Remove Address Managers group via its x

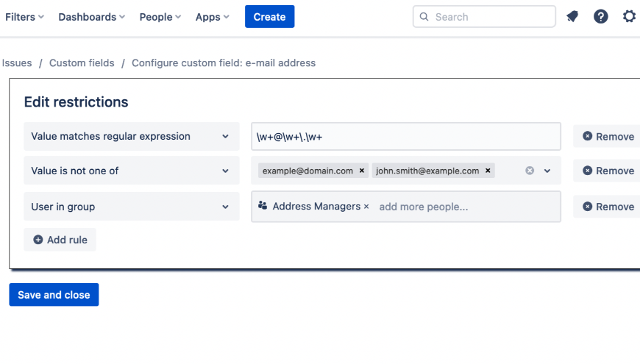pyautogui.click(x=366, y=207)
